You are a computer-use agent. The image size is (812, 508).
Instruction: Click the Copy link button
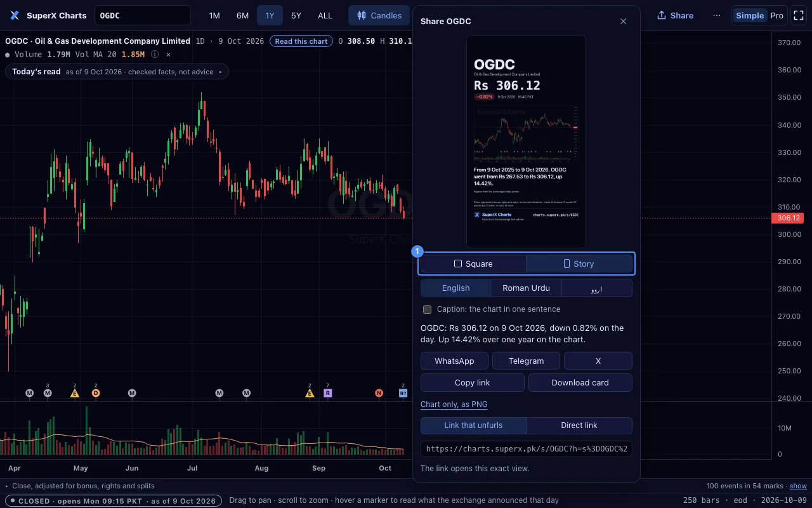[473, 382]
